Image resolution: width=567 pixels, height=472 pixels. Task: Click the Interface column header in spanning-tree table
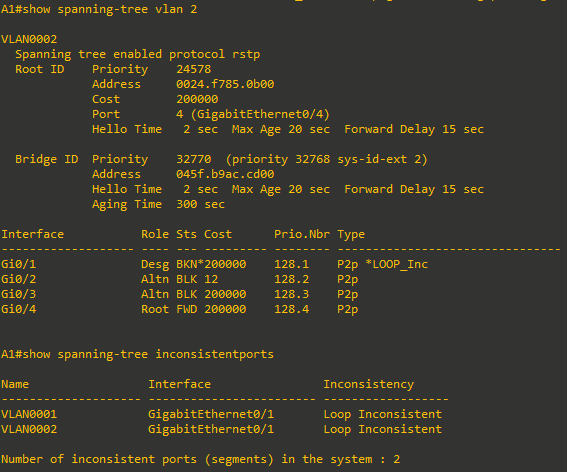pos(33,234)
